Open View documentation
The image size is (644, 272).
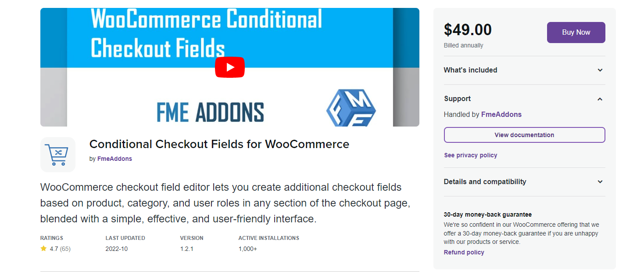[x=524, y=134]
